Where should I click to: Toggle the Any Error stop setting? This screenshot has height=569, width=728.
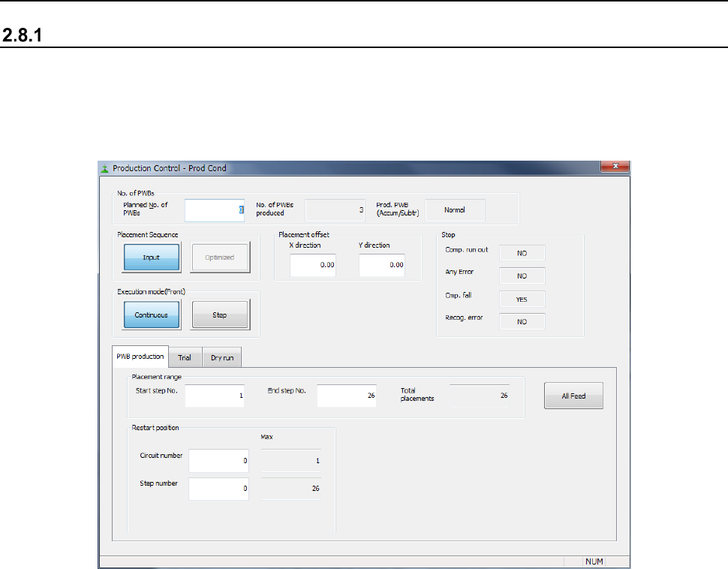tap(522, 276)
